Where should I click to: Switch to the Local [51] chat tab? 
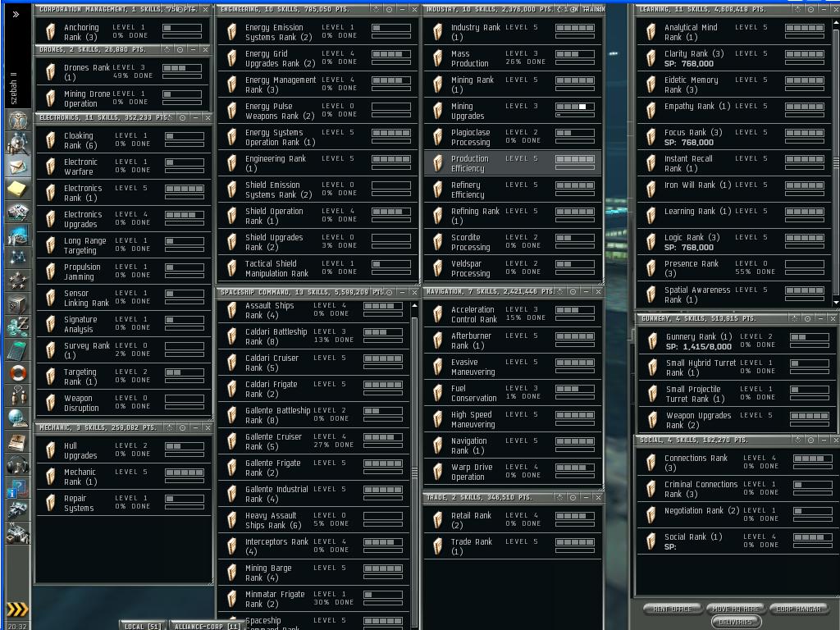(143, 626)
